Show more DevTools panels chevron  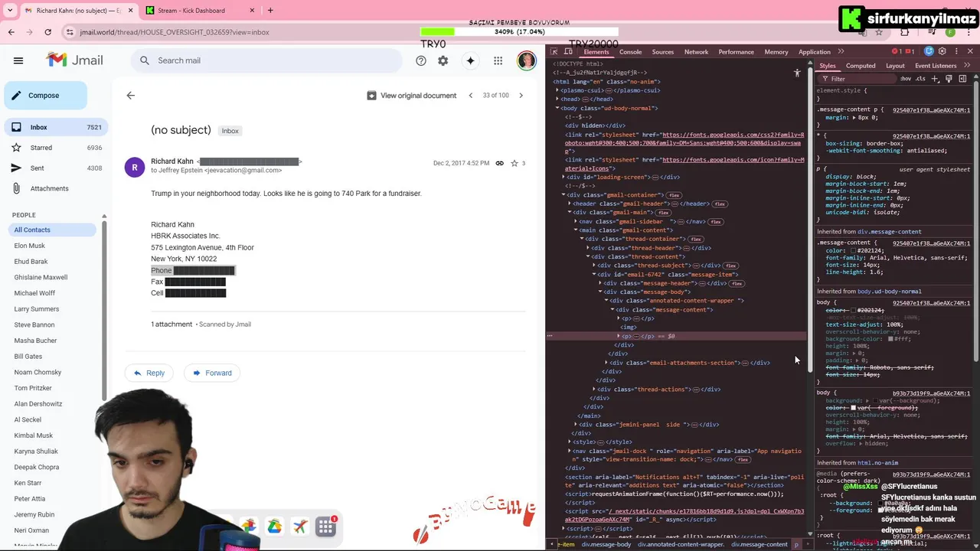point(841,51)
